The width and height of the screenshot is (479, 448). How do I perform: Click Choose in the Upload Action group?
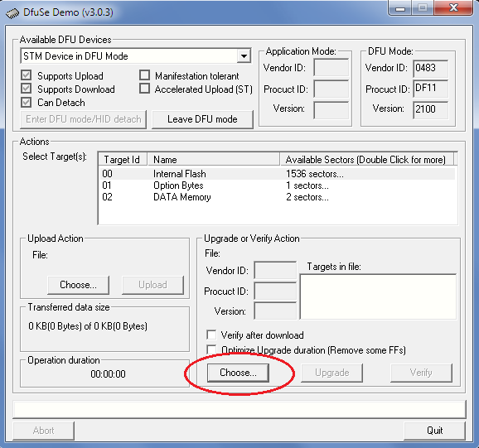coord(78,285)
